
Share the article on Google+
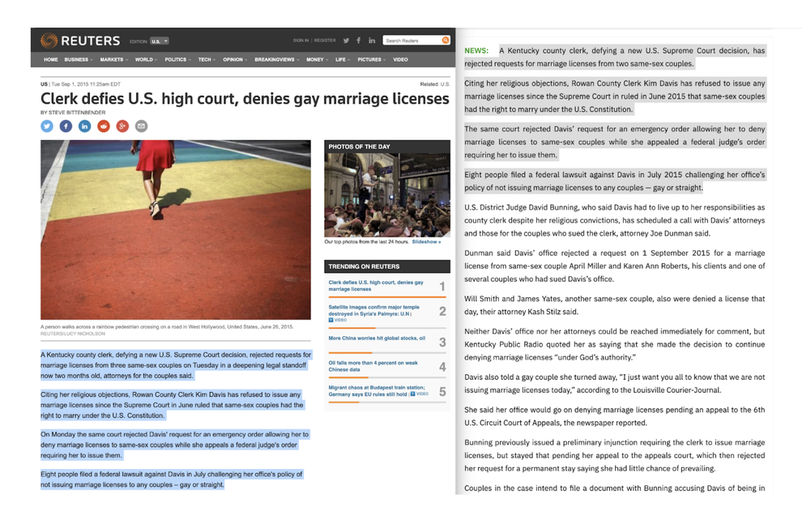click(x=122, y=126)
